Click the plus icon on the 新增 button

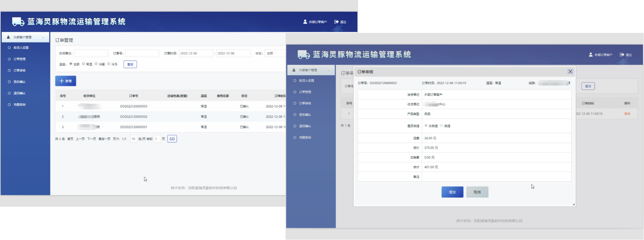pyautogui.click(x=62, y=81)
